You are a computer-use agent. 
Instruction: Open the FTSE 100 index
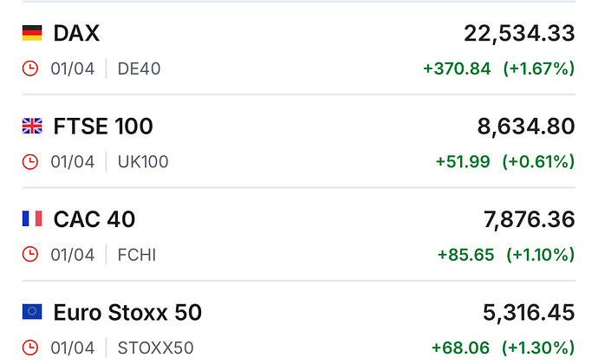pos(103,127)
